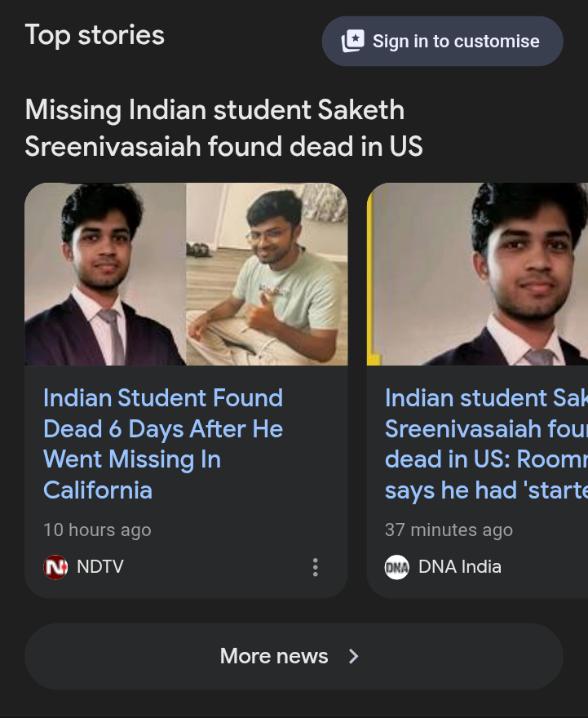Click the star collection icon beside Sign in
This screenshot has height=718, width=588.
tap(352, 41)
